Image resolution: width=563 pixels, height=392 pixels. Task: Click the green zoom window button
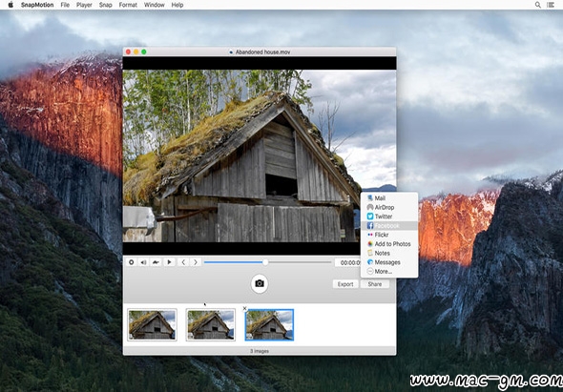point(144,52)
